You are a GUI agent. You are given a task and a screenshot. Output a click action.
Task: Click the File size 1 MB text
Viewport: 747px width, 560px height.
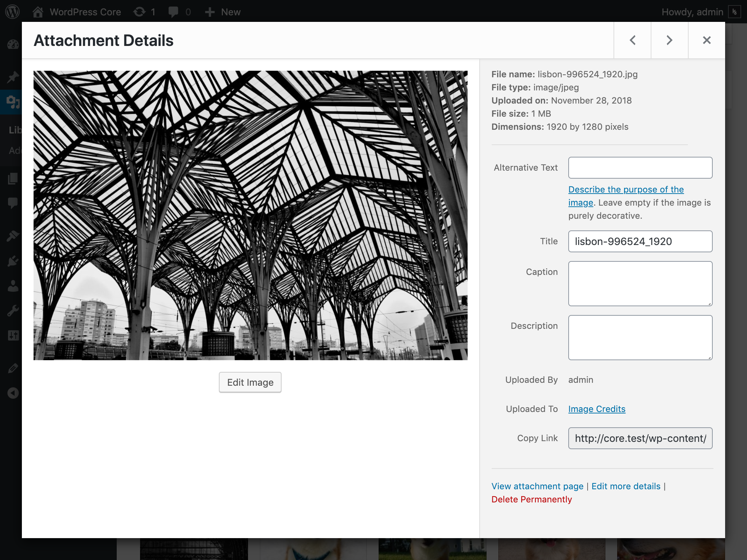click(x=521, y=114)
